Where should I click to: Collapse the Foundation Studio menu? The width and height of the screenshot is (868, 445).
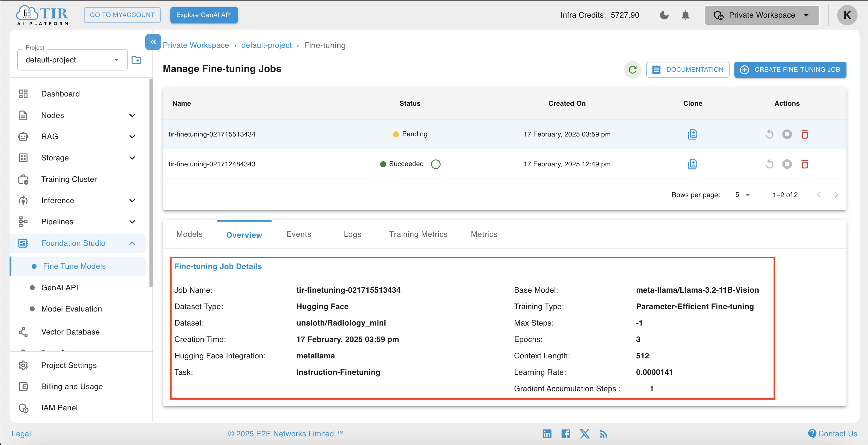pos(77,243)
